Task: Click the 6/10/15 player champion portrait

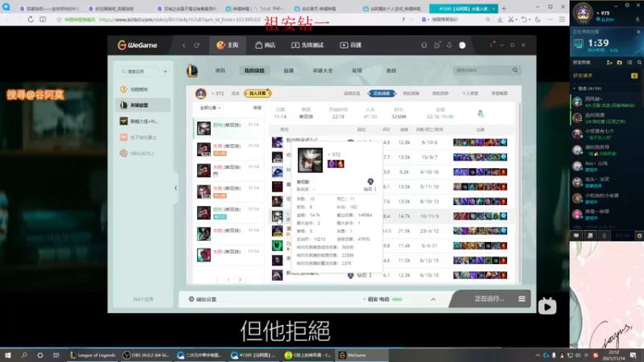Action: [x=277, y=275]
